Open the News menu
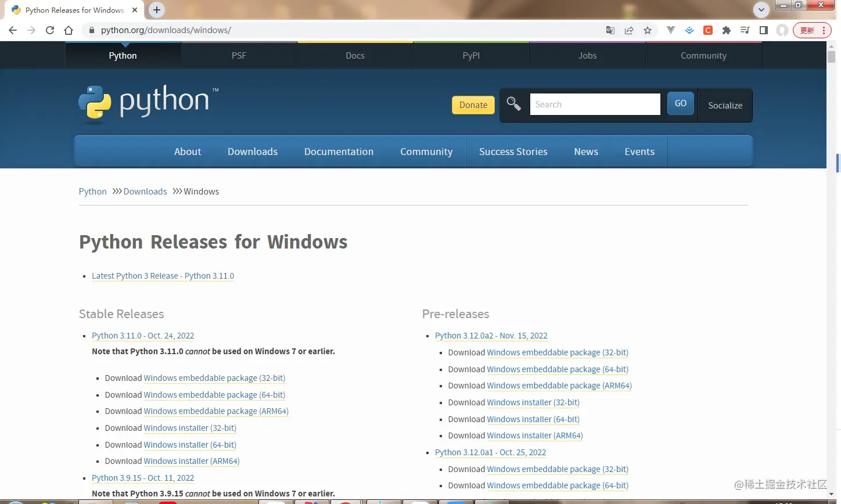 (x=586, y=152)
